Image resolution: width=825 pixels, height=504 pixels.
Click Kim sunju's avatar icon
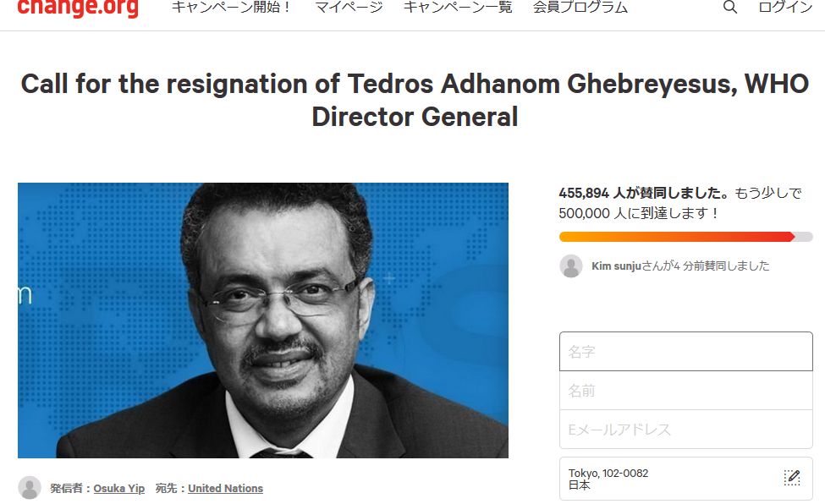[571, 266]
